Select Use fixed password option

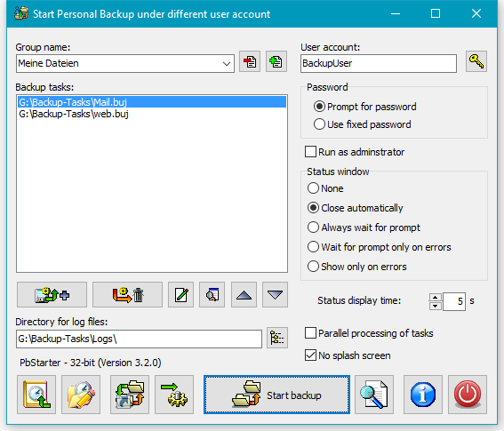[x=319, y=124]
